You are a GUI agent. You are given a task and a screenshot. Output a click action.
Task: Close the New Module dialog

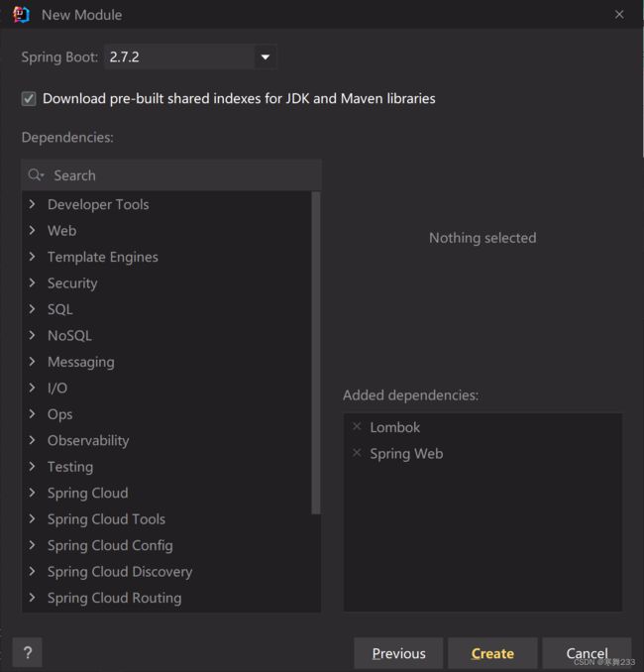pyautogui.click(x=619, y=15)
